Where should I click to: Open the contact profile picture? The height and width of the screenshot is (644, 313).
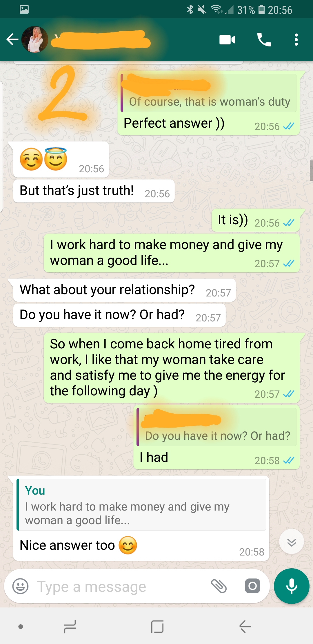click(x=35, y=39)
